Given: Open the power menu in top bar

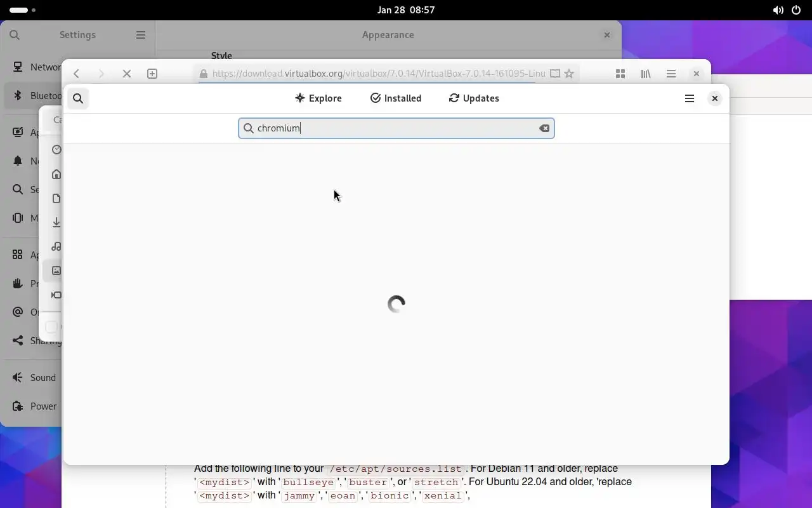Looking at the screenshot, I should pyautogui.click(x=796, y=10).
